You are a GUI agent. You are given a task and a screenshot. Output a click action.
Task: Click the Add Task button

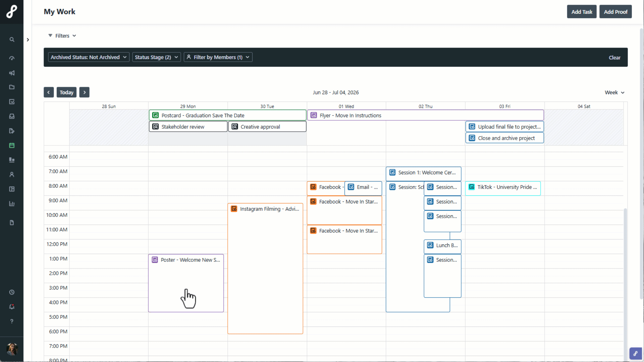(x=582, y=12)
